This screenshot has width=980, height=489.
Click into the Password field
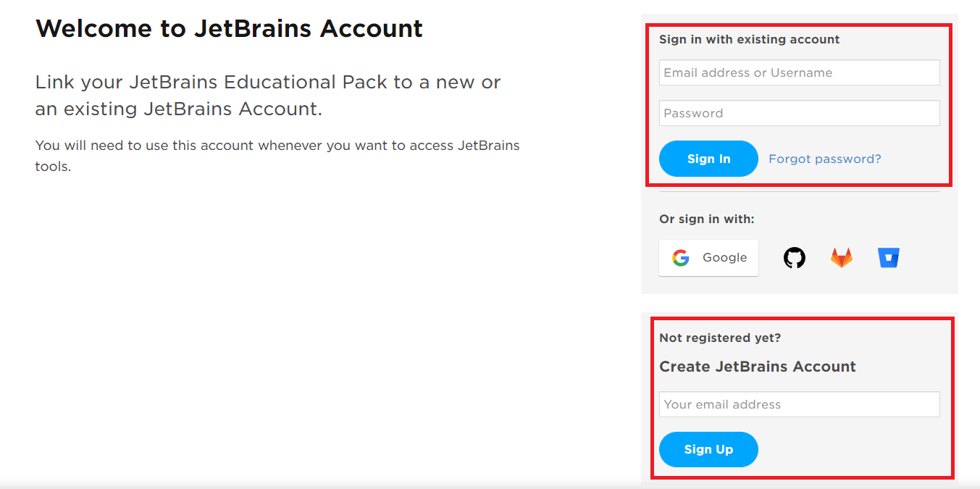(799, 113)
